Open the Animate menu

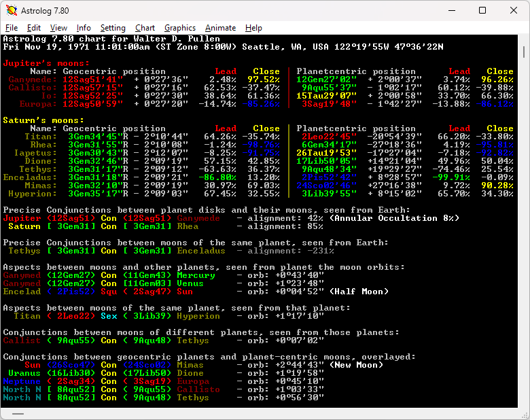(x=220, y=28)
